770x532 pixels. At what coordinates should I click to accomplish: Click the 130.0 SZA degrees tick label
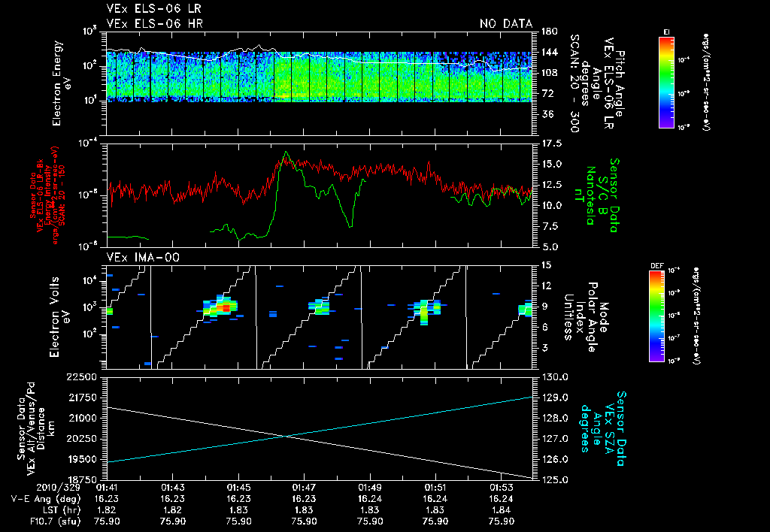(554, 377)
